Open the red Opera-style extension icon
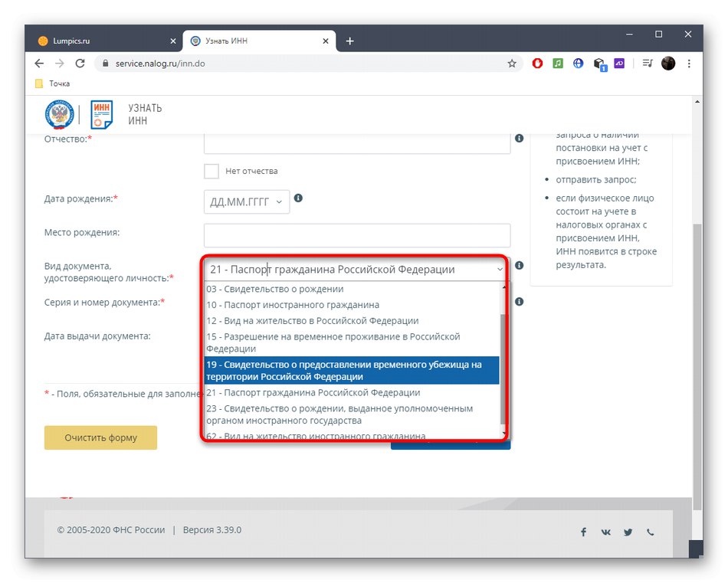This screenshot has height=583, width=728. click(537, 63)
